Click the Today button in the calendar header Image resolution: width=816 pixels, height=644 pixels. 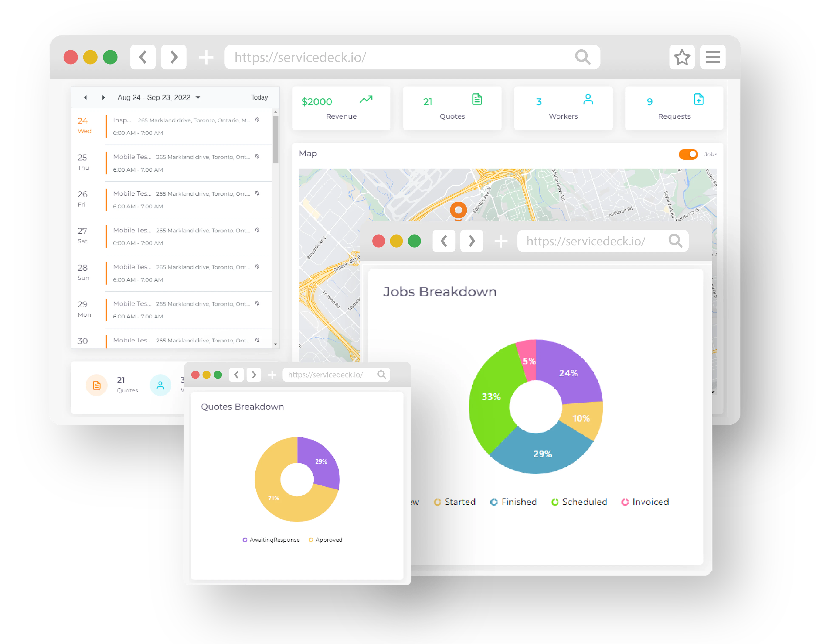[x=259, y=97]
